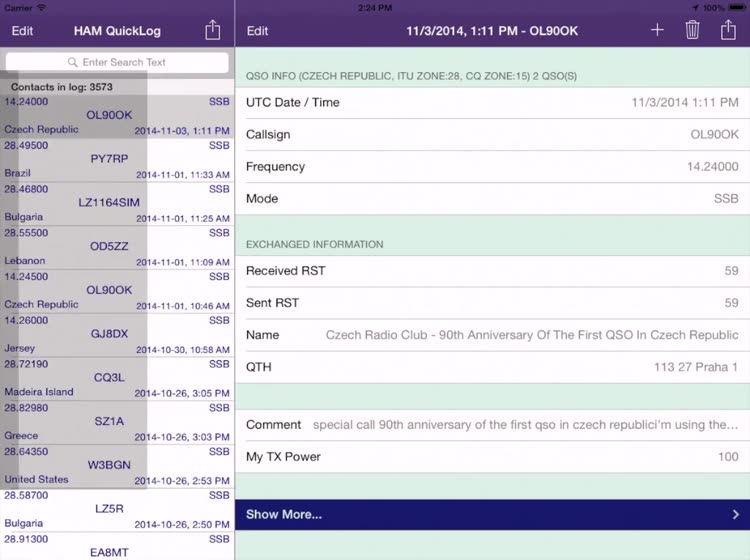Click magnifier icon in search field

[x=73, y=62]
